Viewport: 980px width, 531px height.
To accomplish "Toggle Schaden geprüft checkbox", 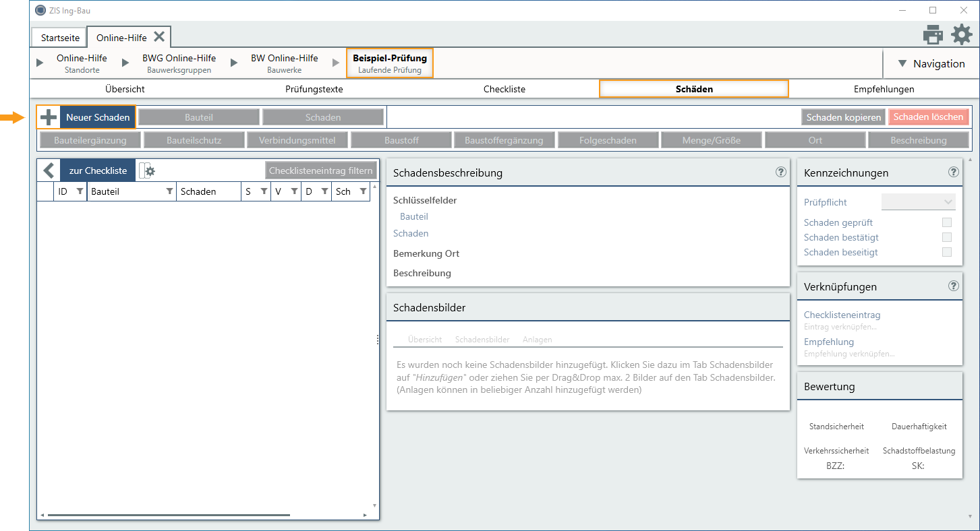I will [947, 222].
